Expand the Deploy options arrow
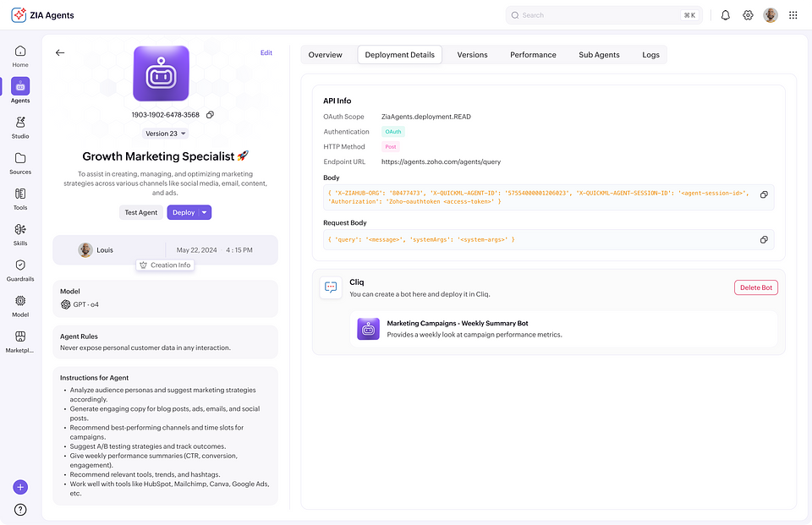Screen dimensions: 812x525 tap(205, 212)
